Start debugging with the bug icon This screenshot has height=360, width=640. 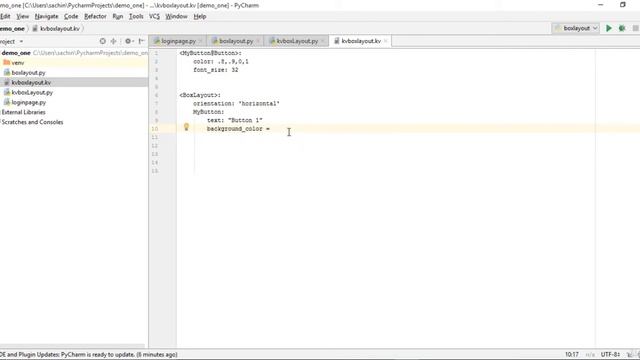coord(622,28)
